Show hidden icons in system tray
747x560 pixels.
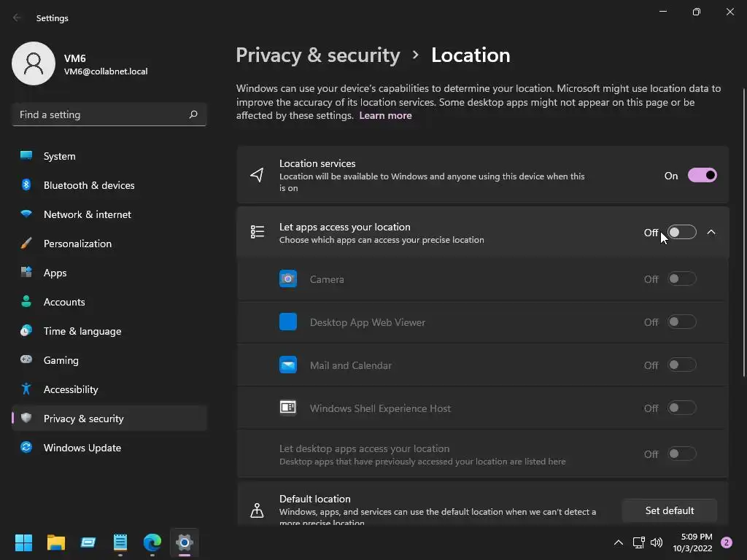coord(619,542)
